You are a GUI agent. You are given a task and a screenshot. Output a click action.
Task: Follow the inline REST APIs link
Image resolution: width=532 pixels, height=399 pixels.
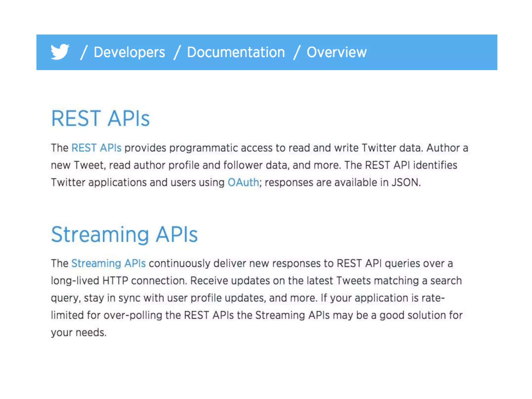[x=96, y=148]
